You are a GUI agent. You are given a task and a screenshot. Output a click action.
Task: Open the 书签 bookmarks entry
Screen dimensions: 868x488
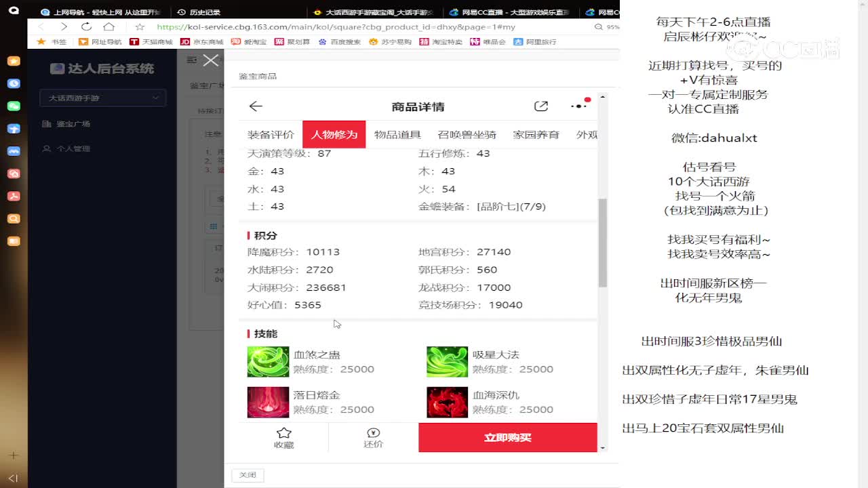pos(52,41)
